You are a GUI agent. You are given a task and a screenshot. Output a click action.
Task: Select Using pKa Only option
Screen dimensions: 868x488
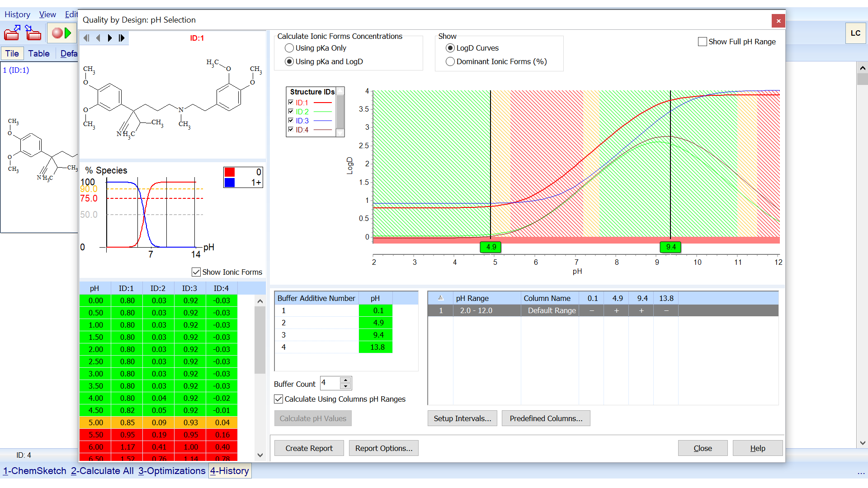click(289, 48)
